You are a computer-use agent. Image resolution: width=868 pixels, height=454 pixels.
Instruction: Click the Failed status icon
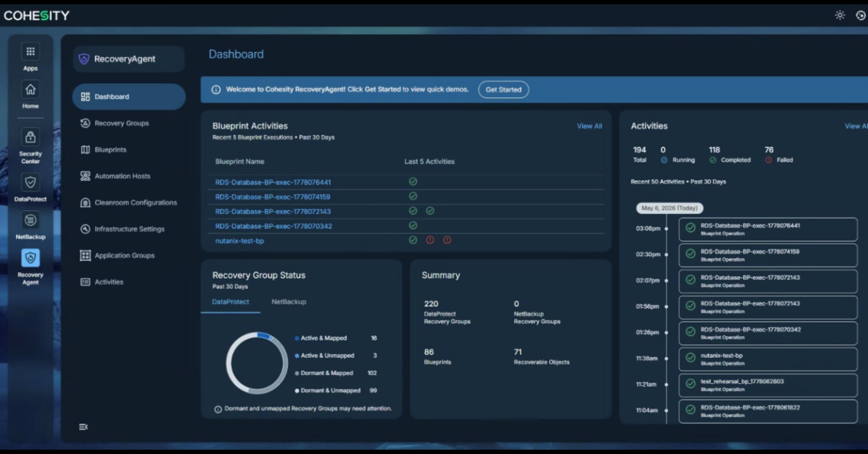(768, 160)
